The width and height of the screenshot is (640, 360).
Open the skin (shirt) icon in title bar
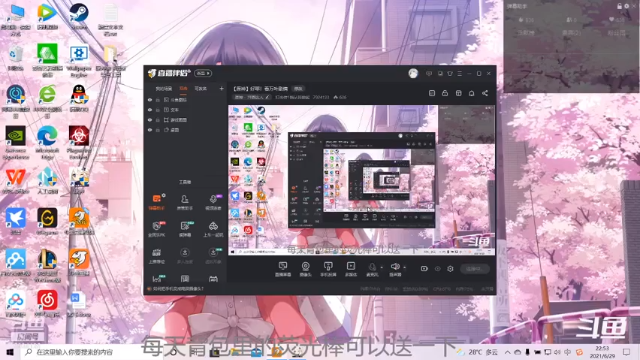450,73
